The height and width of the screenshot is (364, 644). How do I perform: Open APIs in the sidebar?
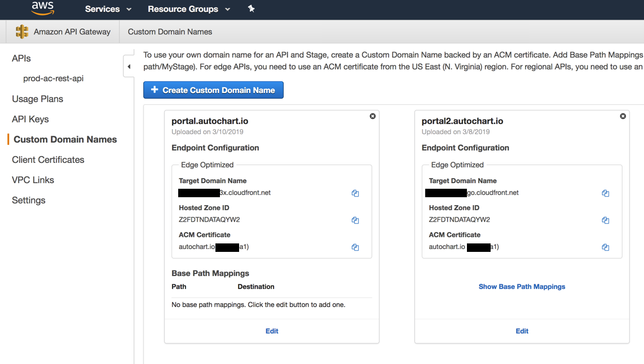[x=21, y=58]
